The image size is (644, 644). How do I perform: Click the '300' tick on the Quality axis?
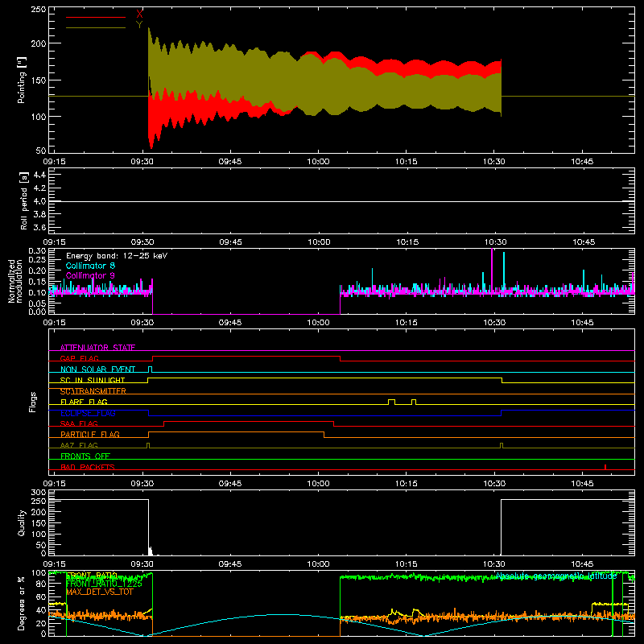tap(38, 493)
